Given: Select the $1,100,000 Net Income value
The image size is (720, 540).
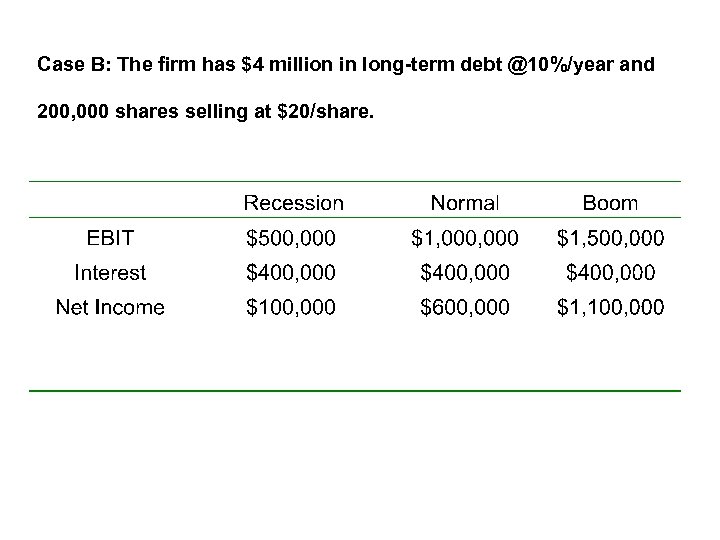Looking at the screenshot, I should click(x=610, y=307).
